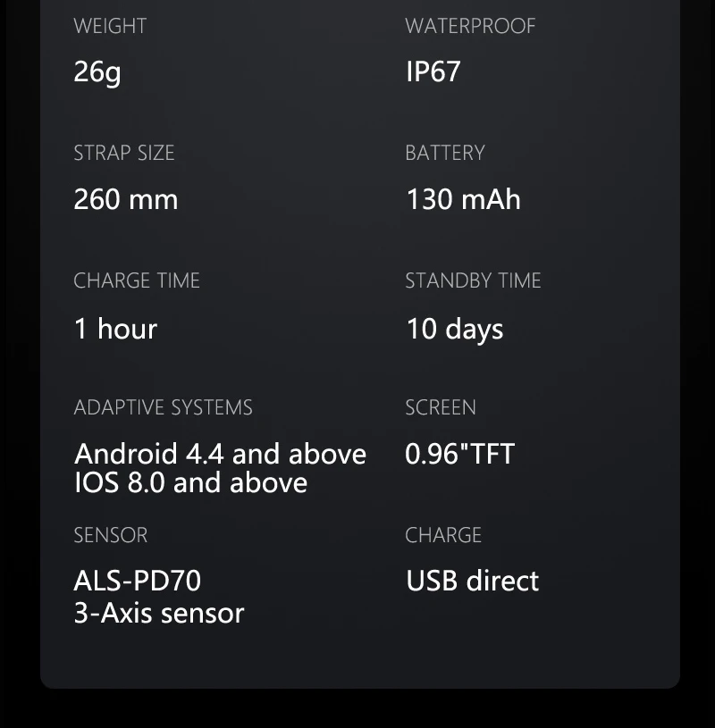Select the 26g weight value

point(97,72)
